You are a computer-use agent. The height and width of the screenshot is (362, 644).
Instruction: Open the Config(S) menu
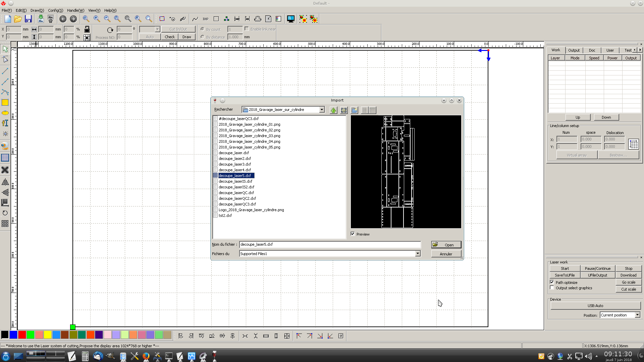pyautogui.click(x=55, y=10)
